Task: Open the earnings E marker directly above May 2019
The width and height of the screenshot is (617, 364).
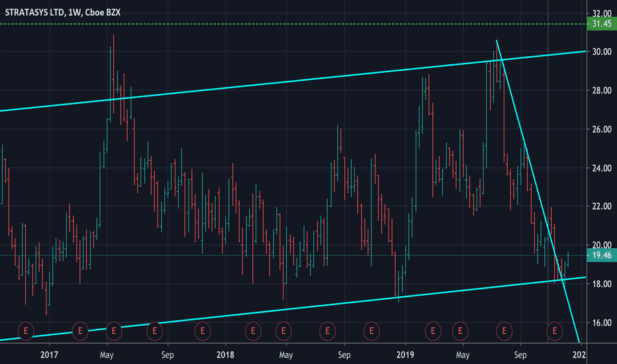Action: point(460,331)
